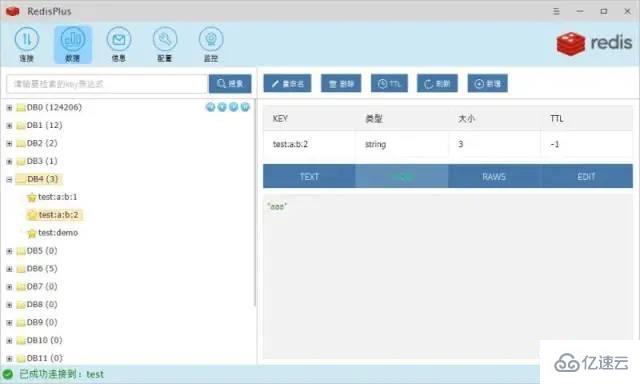Viewport: 640px width, 384px height.
Task: Switch to the EDIT tab
Action: point(587,176)
